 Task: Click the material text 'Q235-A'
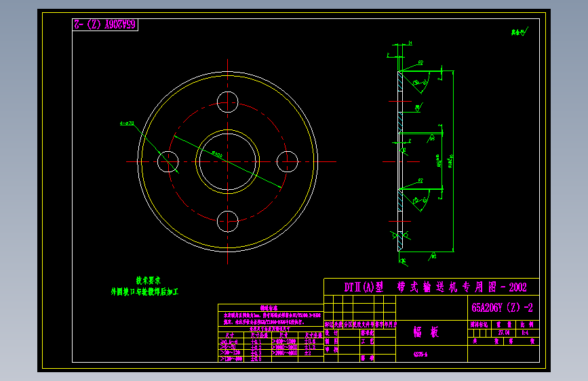click(420, 355)
